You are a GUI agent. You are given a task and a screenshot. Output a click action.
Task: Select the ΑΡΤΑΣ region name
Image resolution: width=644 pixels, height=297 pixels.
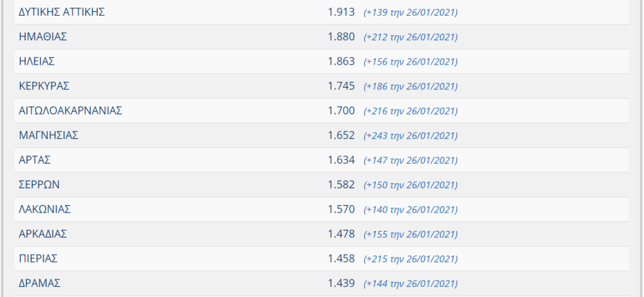(x=35, y=160)
